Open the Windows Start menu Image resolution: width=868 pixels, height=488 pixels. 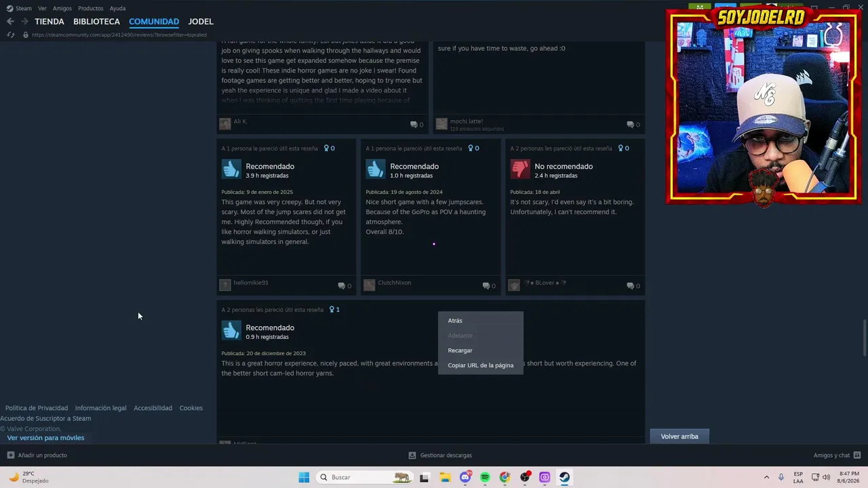tap(304, 477)
